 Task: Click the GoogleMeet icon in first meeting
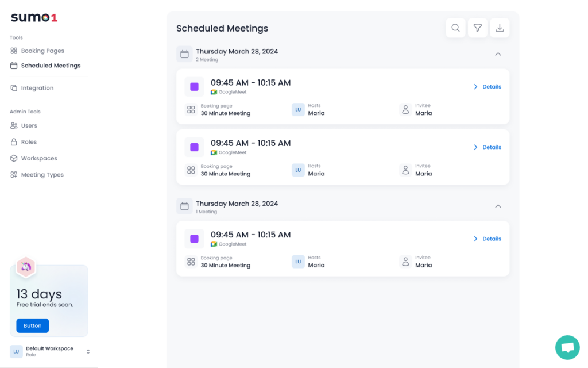214,92
